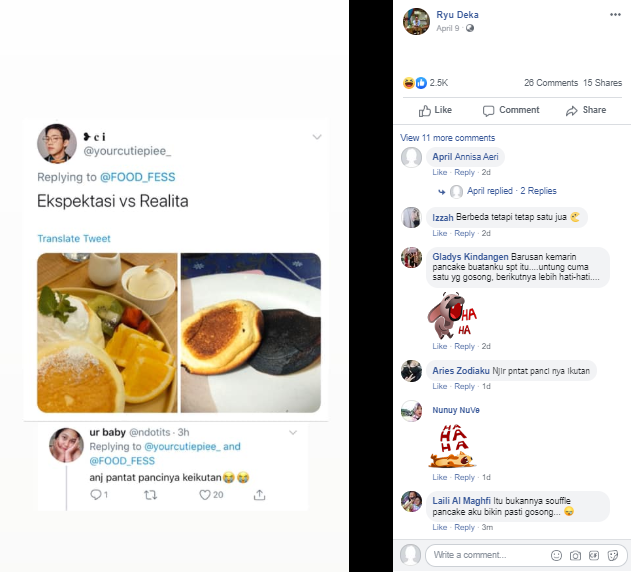
Task: Open Ryu Deka's profile picture
Action: [x=416, y=21]
